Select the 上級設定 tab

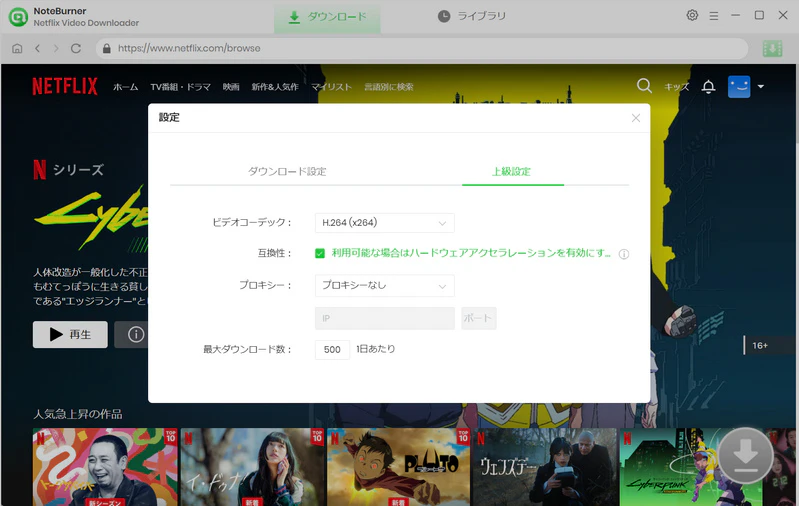(511, 172)
